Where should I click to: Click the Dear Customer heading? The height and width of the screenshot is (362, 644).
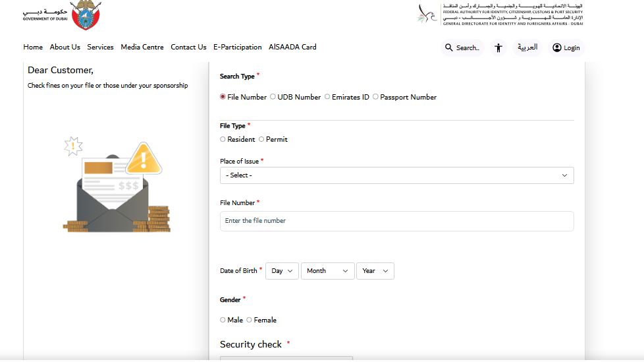click(61, 71)
